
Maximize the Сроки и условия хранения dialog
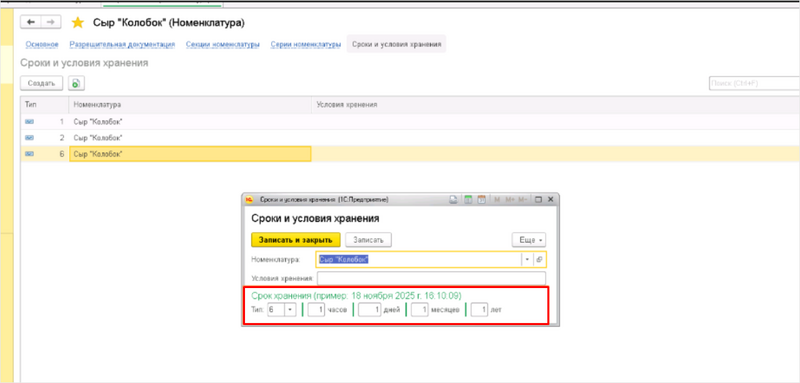pos(538,200)
